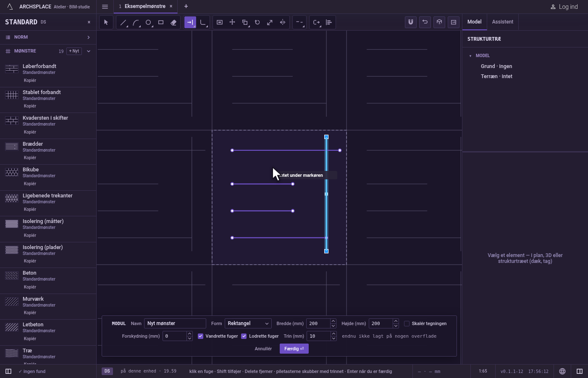Select the eraser tool
Image resolution: width=588 pixels, height=378 pixels.
[x=173, y=22]
